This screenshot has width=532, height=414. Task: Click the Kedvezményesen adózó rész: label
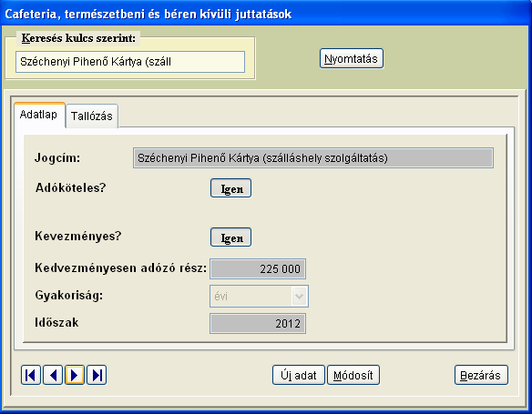coord(121,268)
